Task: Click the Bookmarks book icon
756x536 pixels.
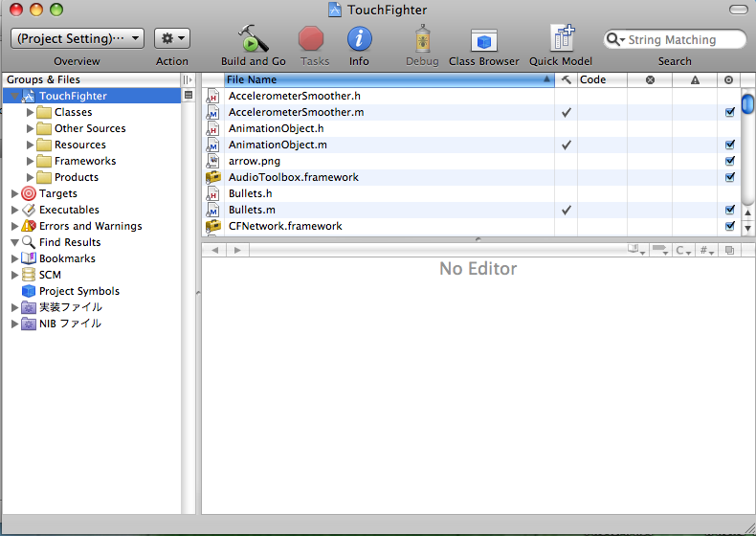Action: tap(29, 258)
